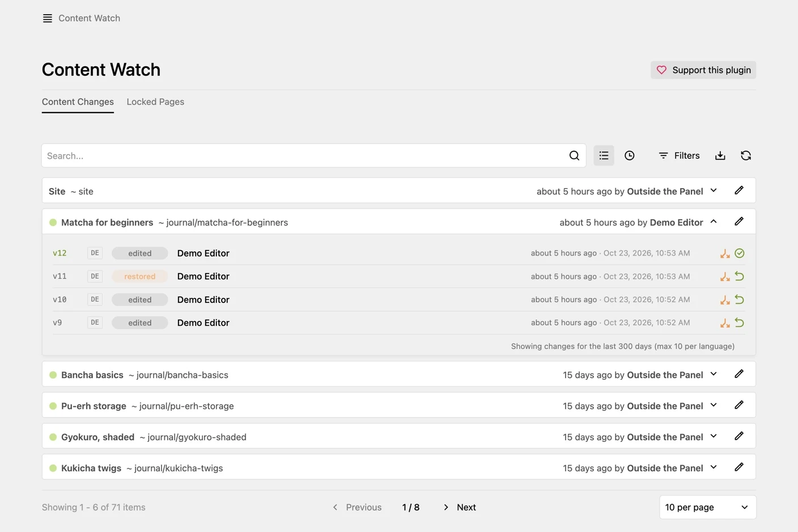Image resolution: width=798 pixels, height=532 pixels.
Task: Expand Kukicha twigs row chevron
Action: (714, 468)
